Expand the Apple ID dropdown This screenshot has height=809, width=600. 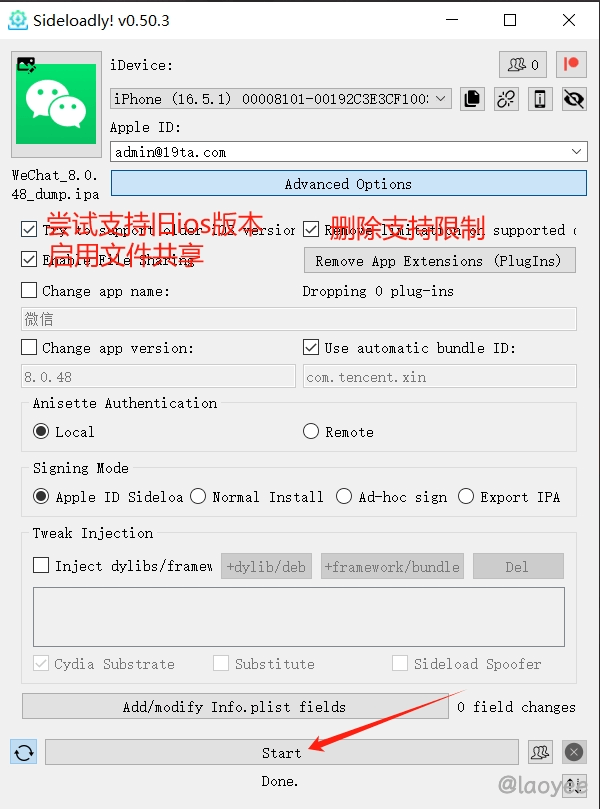[x=348, y=152]
